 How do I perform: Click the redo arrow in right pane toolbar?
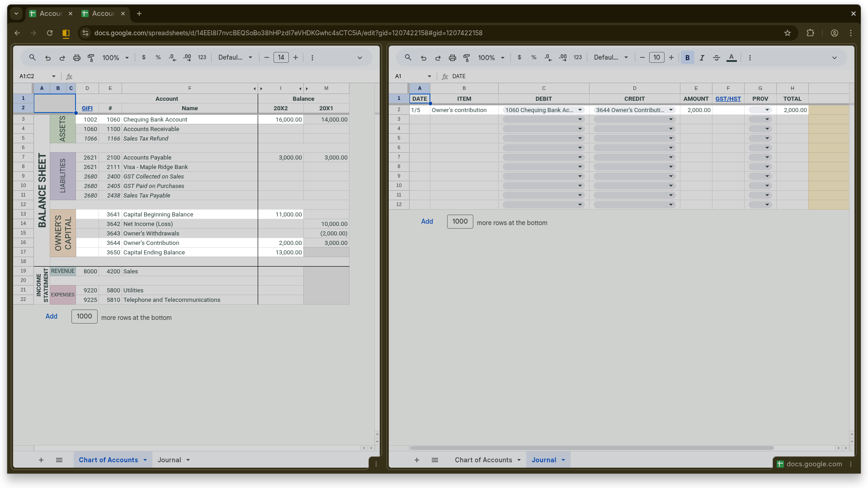[438, 58]
